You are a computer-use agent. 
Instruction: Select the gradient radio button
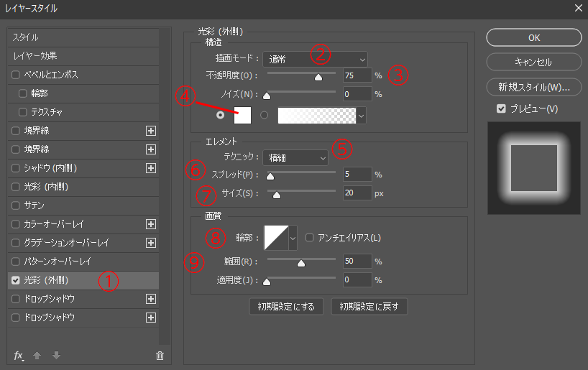(x=265, y=115)
